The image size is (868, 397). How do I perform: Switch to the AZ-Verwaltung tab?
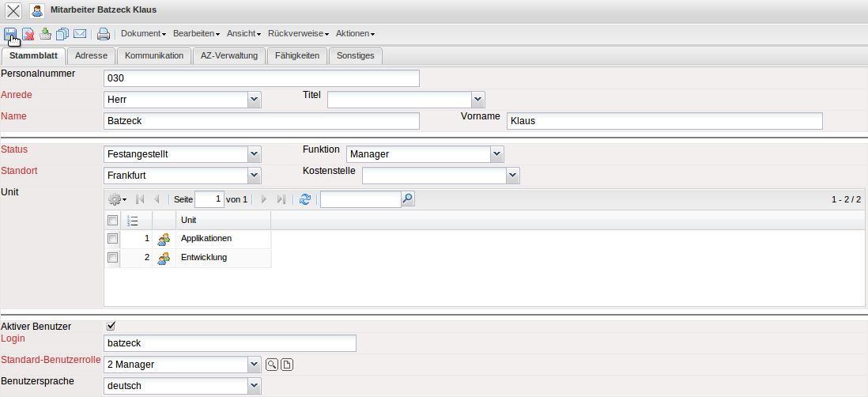point(228,56)
